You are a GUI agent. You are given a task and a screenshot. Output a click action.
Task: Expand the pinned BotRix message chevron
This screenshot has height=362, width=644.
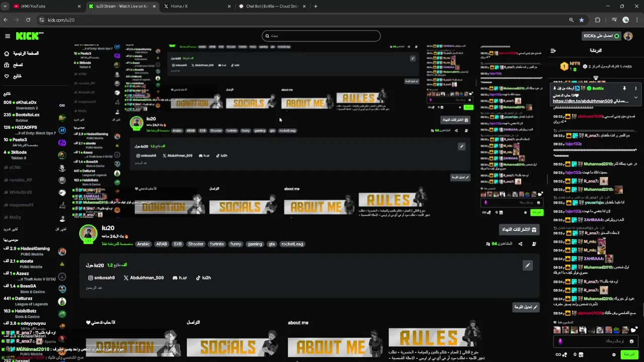pyautogui.click(x=636, y=98)
